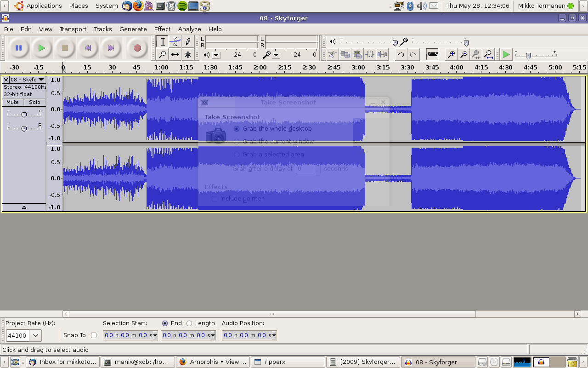Click the track pan slider handle
Screen dimensions: 588x368
(24, 129)
